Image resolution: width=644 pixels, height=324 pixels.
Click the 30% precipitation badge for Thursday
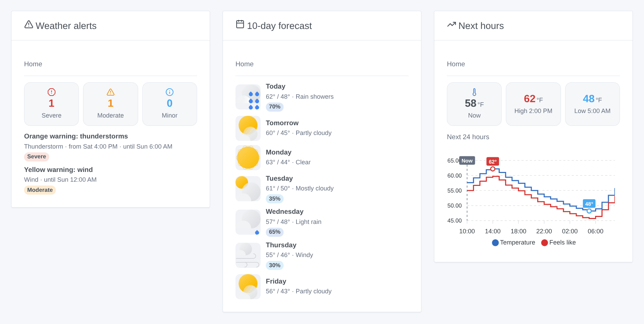coord(275,265)
